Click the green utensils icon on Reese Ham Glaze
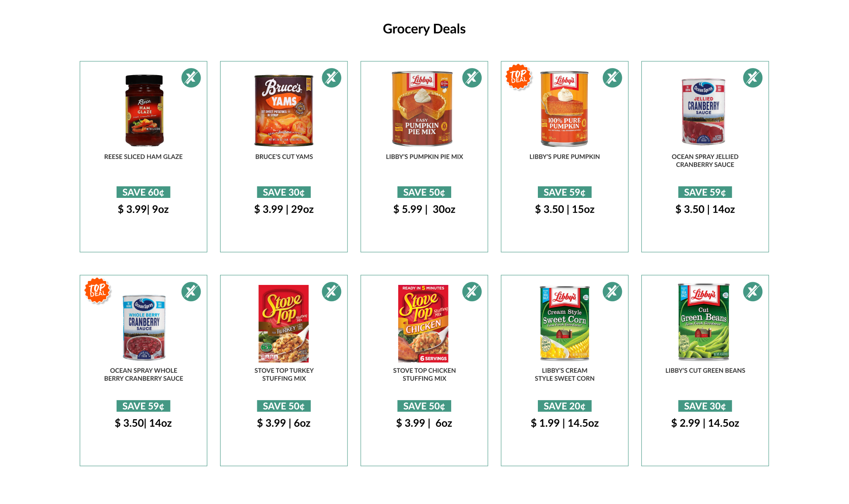The height and width of the screenshot is (504, 849). 191,78
